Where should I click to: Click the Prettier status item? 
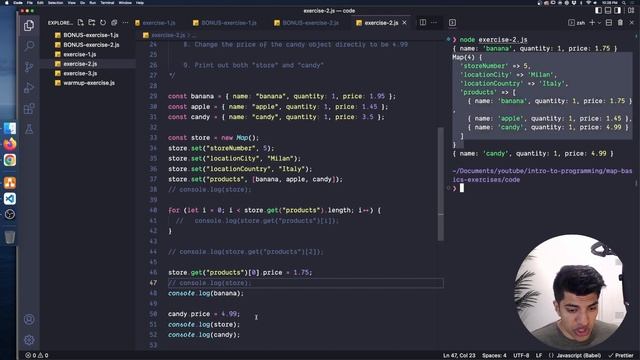tap(620, 355)
